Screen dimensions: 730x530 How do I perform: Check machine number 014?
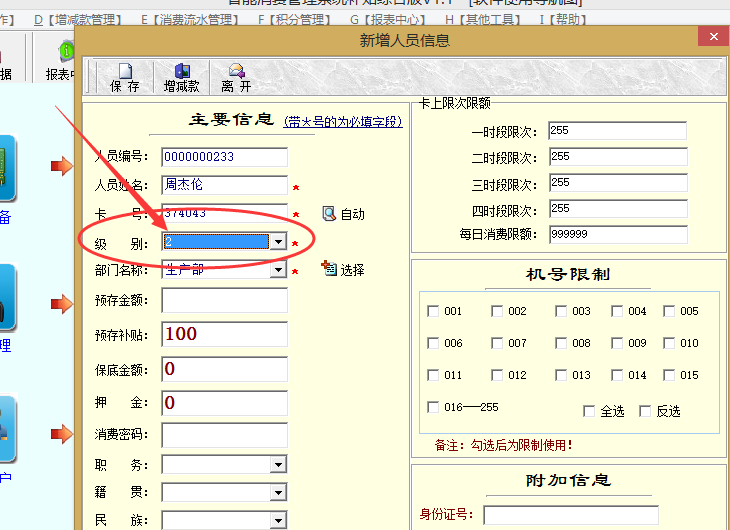pos(617,375)
